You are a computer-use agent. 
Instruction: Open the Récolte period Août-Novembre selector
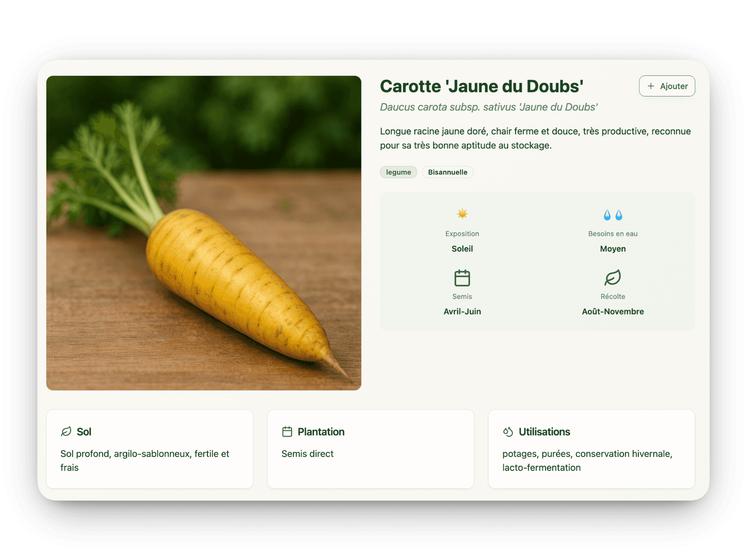tap(612, 311)
